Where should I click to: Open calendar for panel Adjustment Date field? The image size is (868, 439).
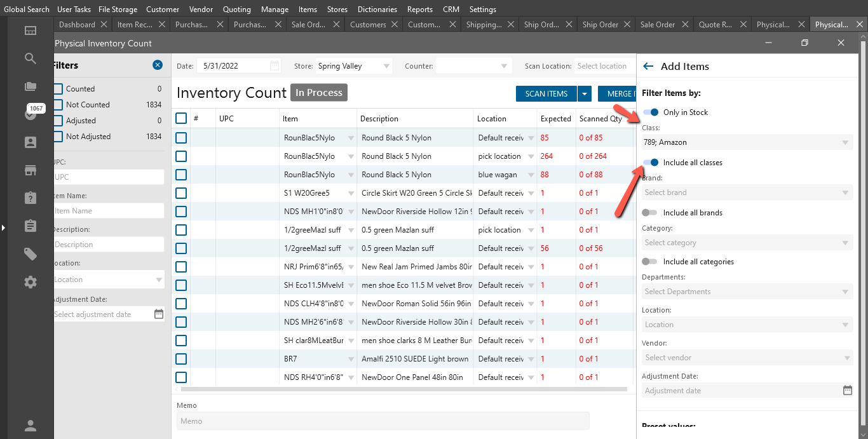pyautogui.click(x=847, y=390)
